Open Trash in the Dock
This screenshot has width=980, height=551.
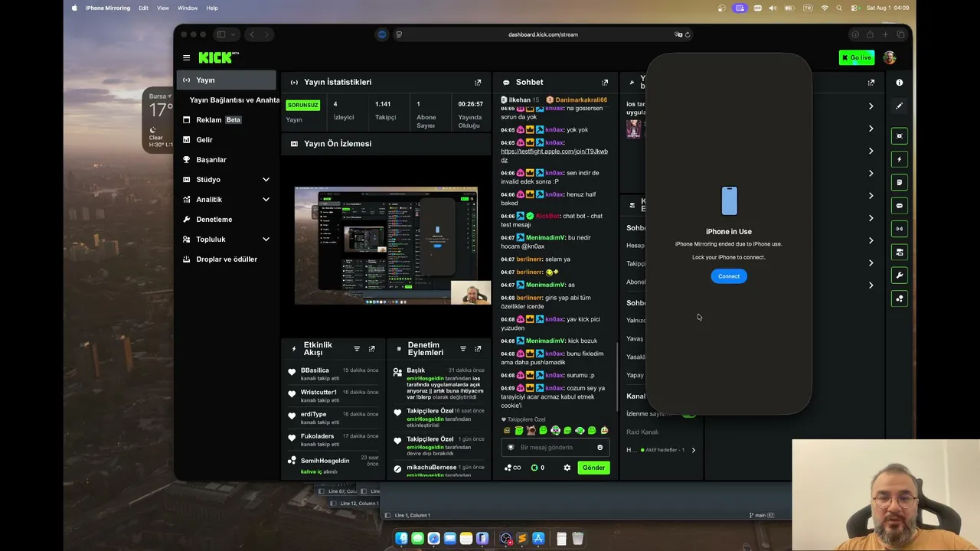[x=578, y=539]
